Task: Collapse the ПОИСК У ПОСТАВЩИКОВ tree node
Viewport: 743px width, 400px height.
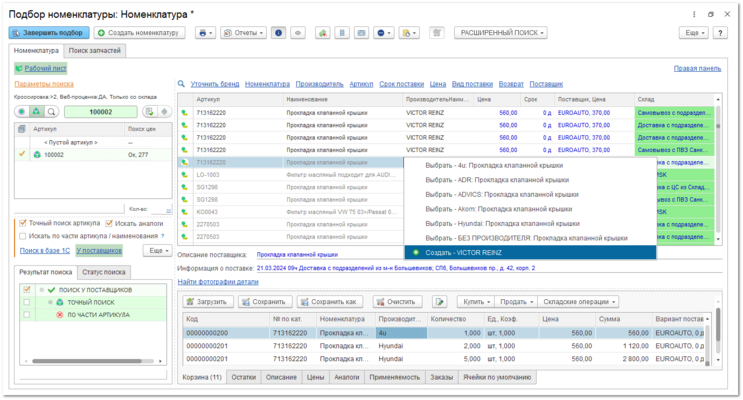Action: click(x=42, y=290)
